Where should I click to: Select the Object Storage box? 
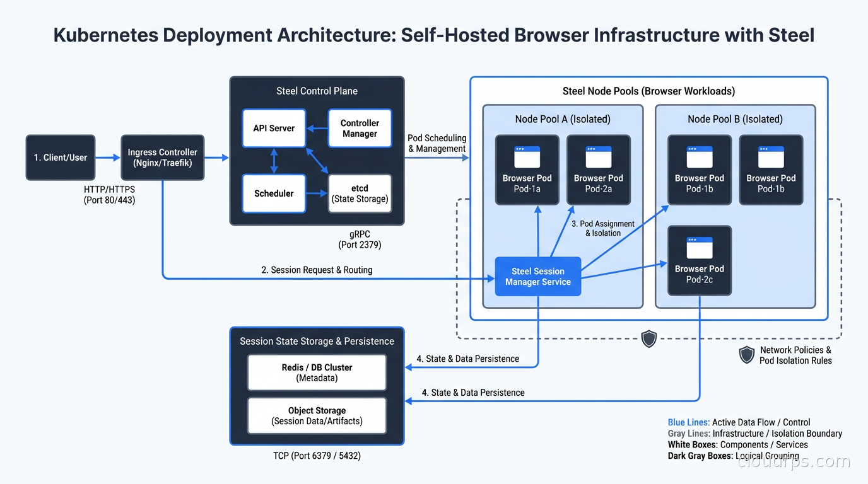(x=317, y=415)
